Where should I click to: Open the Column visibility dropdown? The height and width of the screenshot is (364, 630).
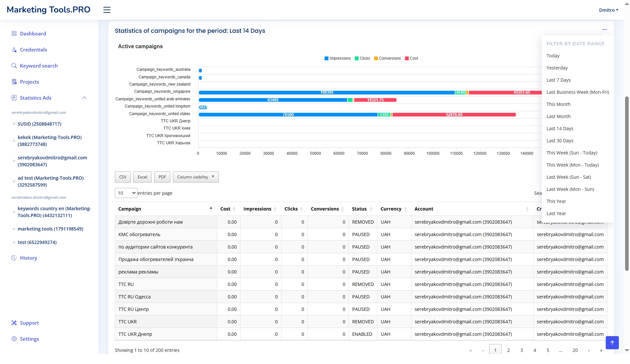click(196, 177)
